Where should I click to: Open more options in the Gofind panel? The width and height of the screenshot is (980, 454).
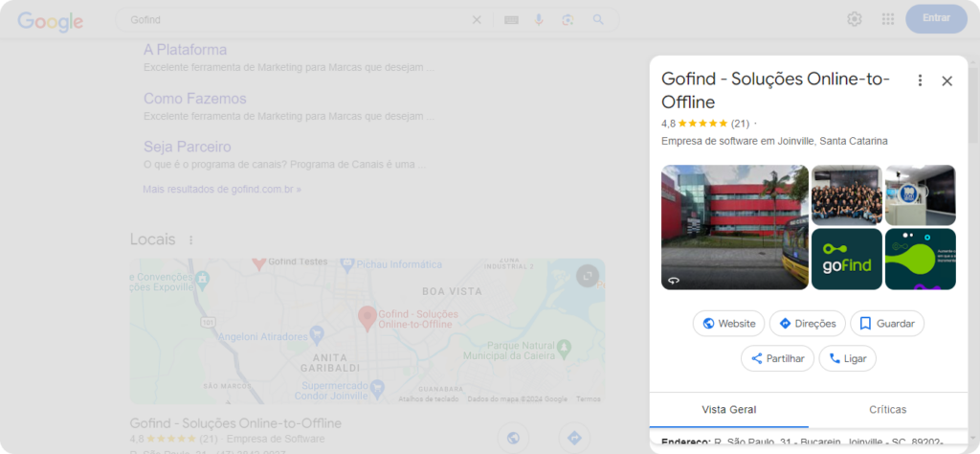coord(920,80)
